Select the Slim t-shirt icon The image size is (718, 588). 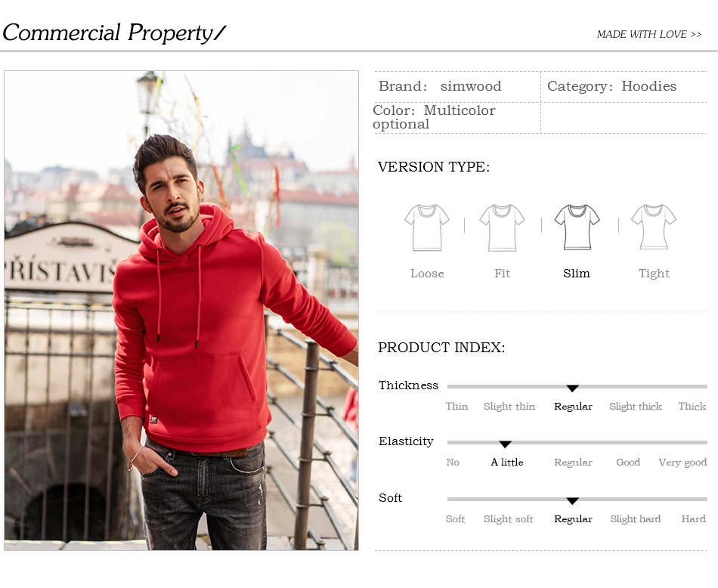point(577,227)
